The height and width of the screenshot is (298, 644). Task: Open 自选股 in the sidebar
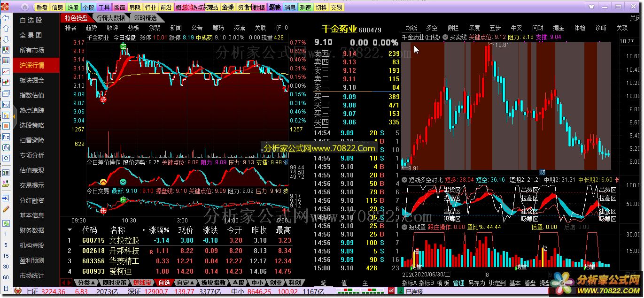coord(31,20)
